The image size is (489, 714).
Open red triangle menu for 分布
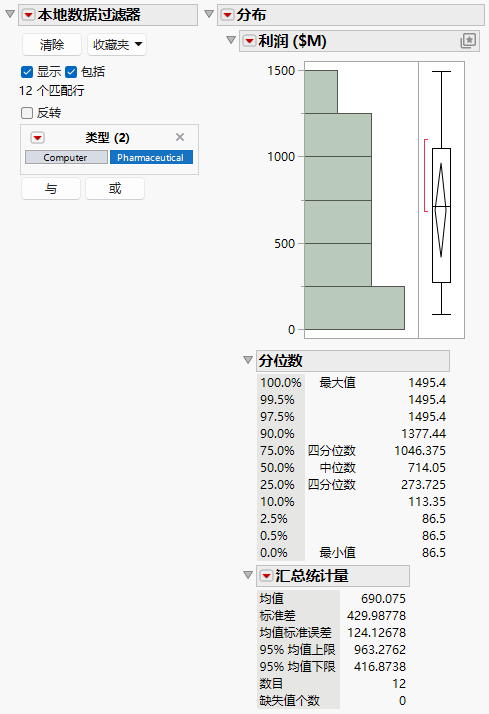coord(227,15)
